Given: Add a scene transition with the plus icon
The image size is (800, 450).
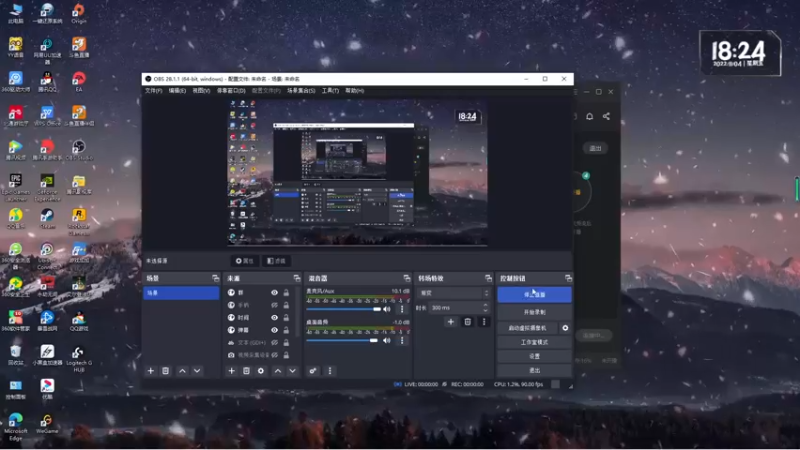Looking at the screenshot, I should click(x=451, y=322).
